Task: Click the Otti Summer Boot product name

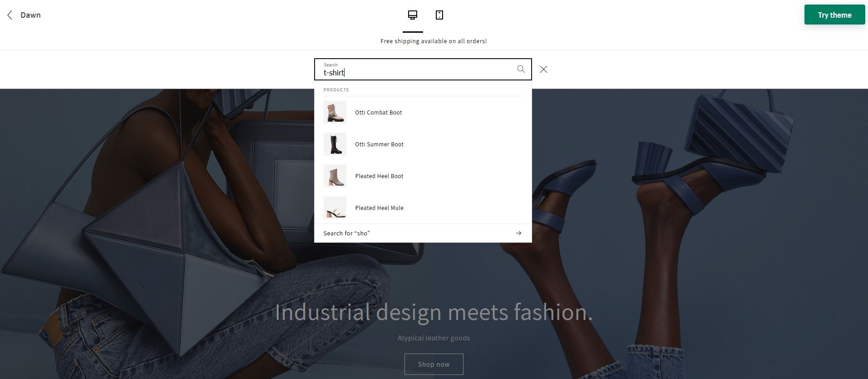Action: tap(379, 144)
